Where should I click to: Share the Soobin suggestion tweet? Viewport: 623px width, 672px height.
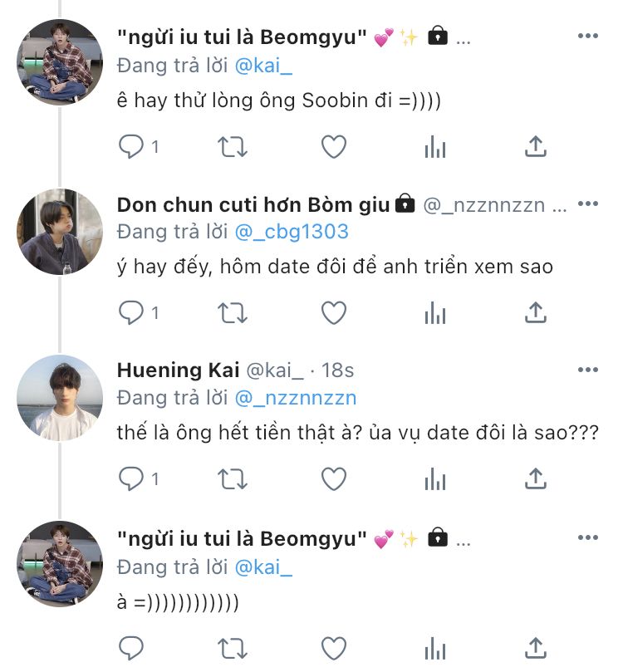coord(536,147)
